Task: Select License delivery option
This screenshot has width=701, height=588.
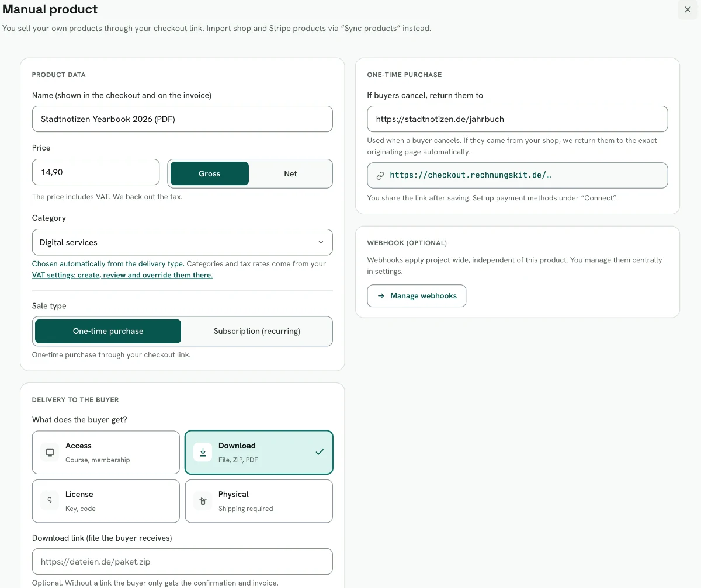Action: point(106,501)
